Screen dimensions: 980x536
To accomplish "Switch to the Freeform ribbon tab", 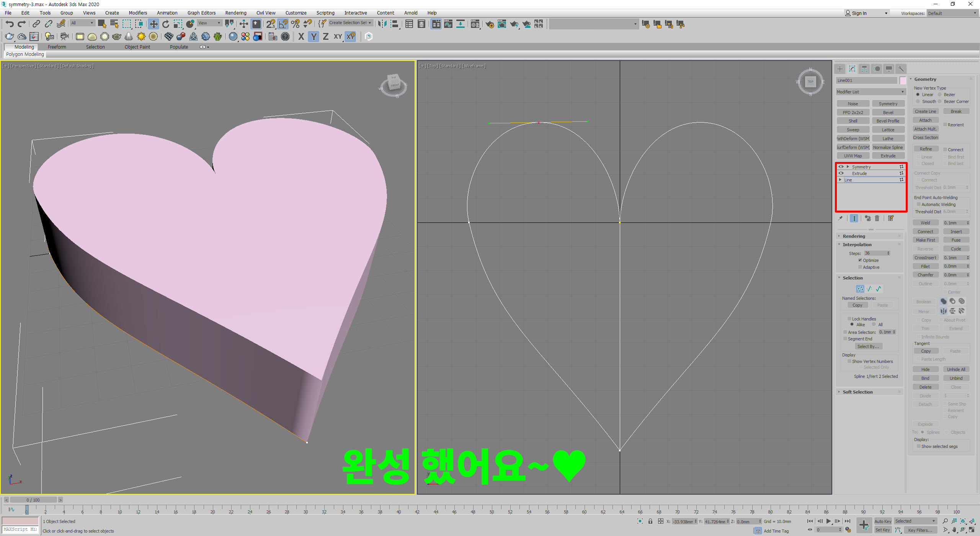I will (x=57, y=47).
